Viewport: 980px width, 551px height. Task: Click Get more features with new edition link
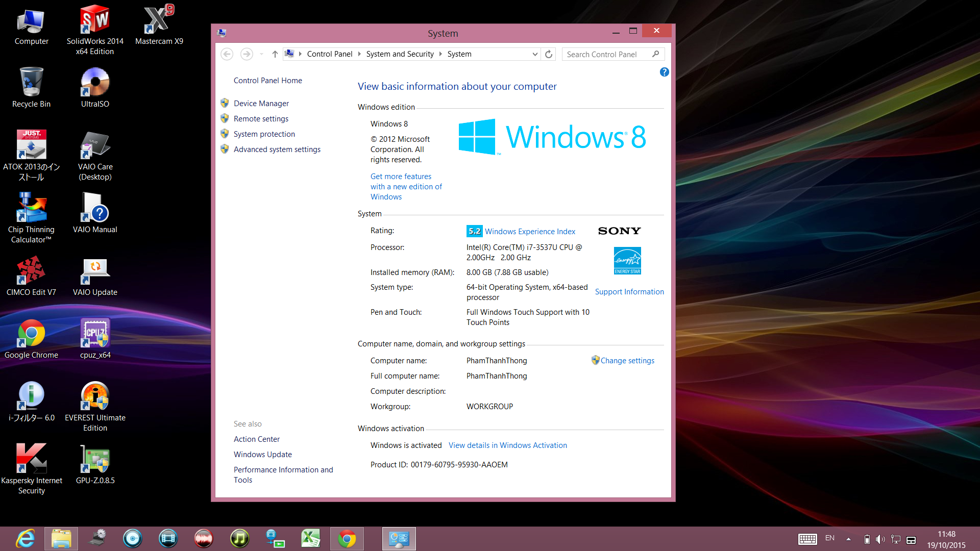(406, 187)
